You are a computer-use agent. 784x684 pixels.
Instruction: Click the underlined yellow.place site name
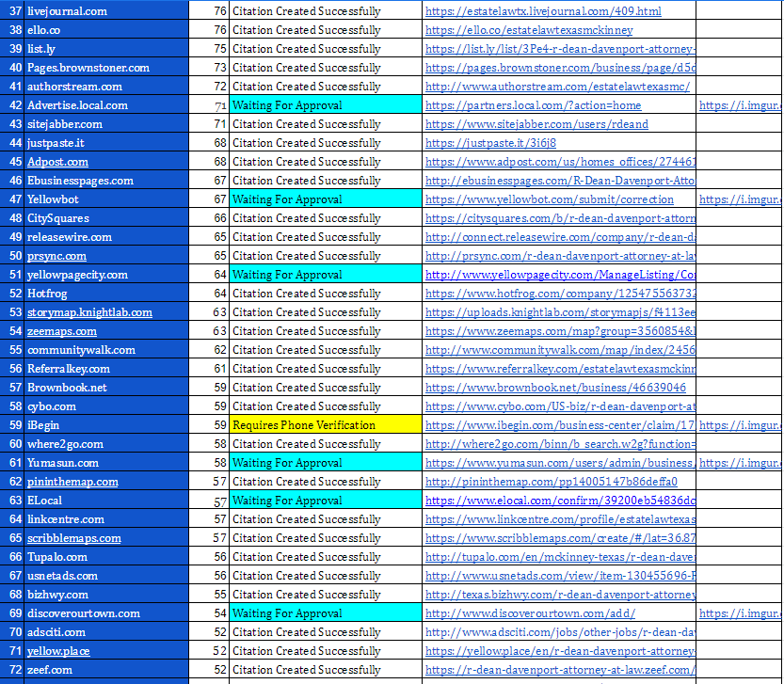click(58, 651)
